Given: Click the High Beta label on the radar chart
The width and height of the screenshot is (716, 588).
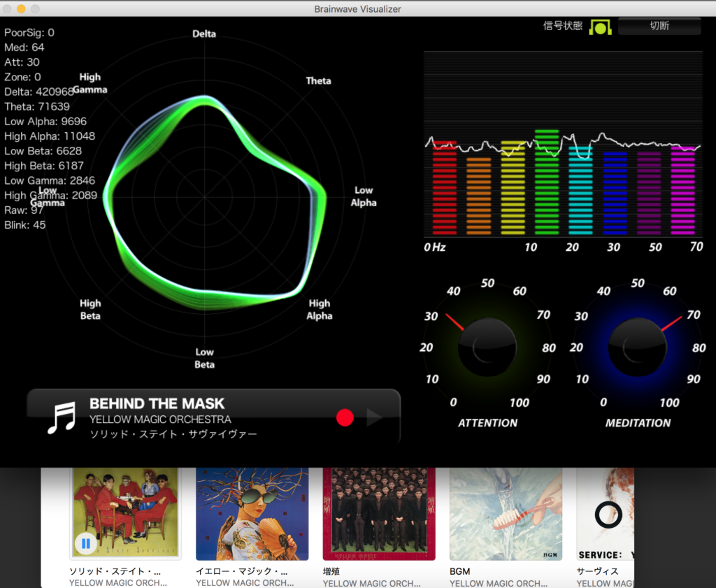Looking at the screenshot, I should tap(90, 310).
